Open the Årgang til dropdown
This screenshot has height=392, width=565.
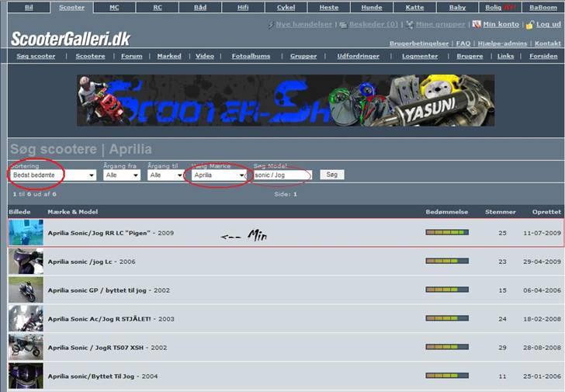(166, 175)
